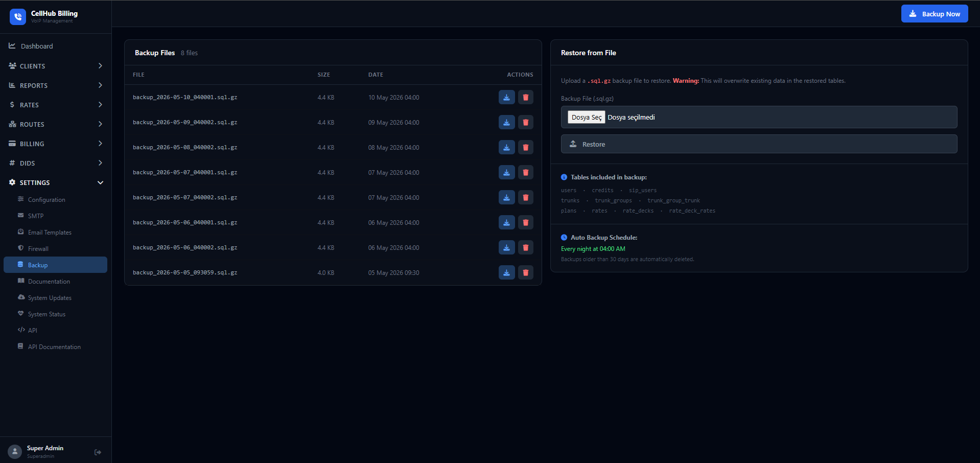This screenshot has width=980, height=463.
Task: Click the Super Admin user name
Action: pos(45,448)
